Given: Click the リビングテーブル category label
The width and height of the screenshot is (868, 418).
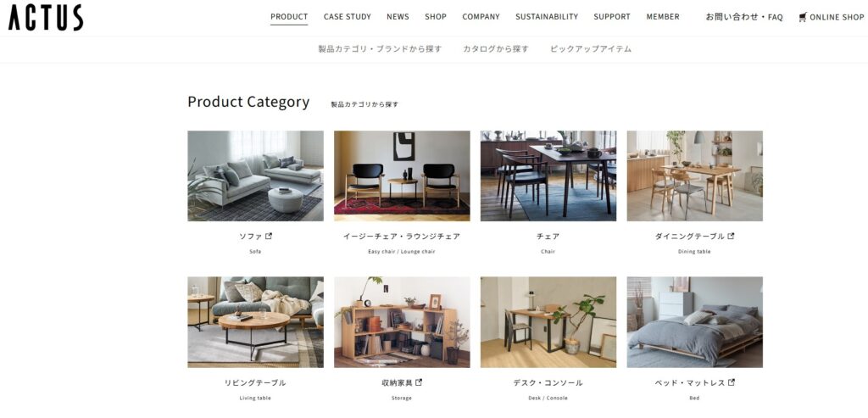Looking at the screenshot, I should tap(255, 382).
